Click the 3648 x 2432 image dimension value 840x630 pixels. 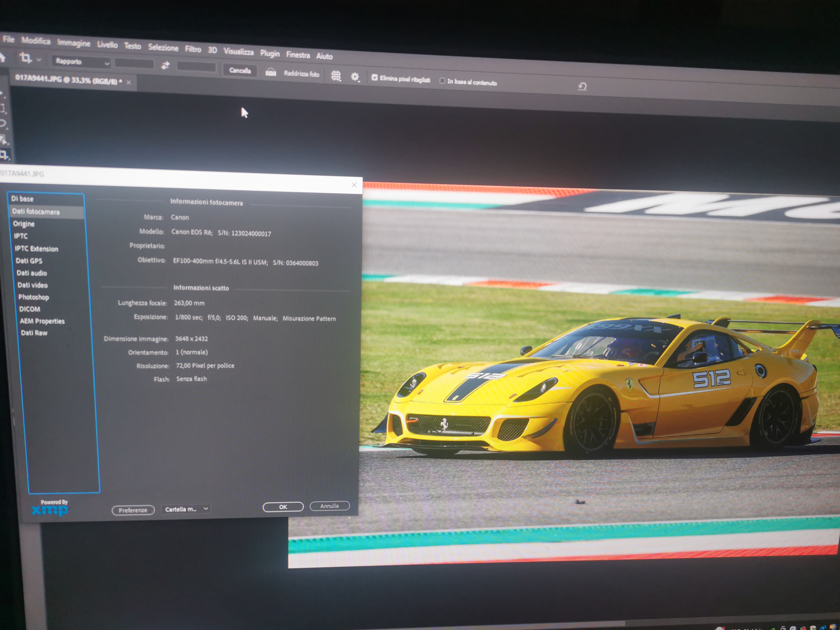tap(191, 338)
